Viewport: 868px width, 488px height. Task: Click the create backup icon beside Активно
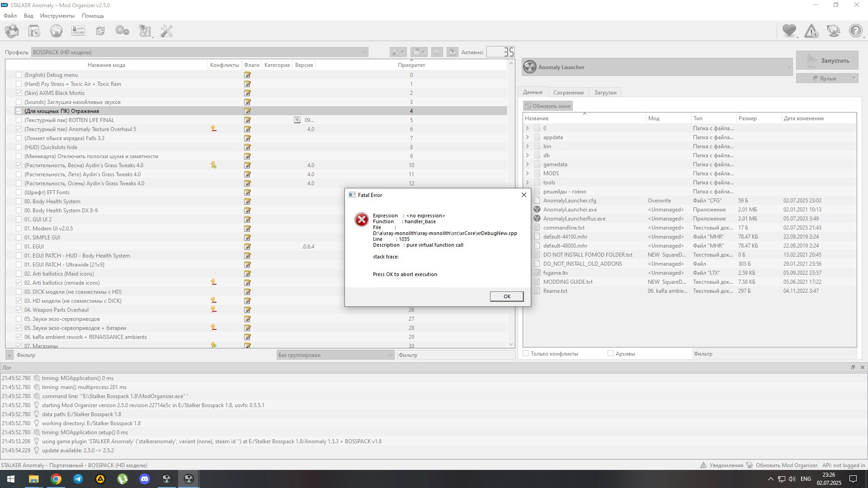click(x=452, y=52)
